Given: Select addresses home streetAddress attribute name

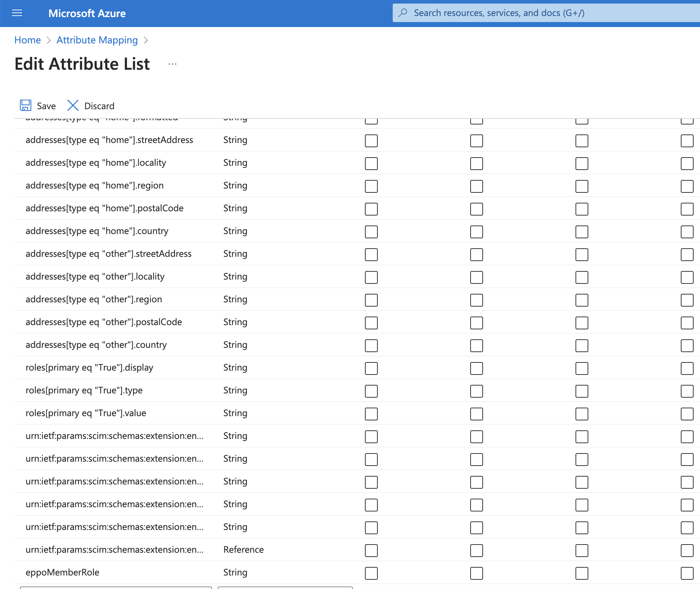Looking at the screenshot, I should (x=109, y=140).
